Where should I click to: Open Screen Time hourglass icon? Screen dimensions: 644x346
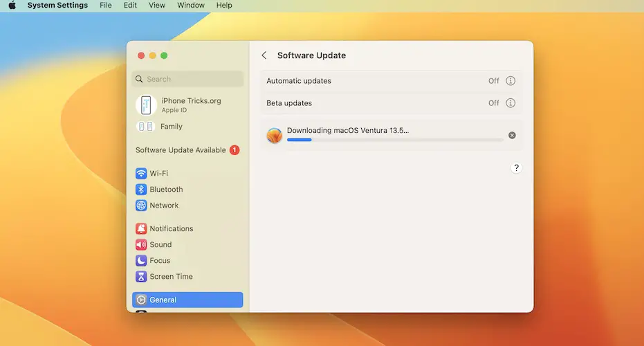141,277
